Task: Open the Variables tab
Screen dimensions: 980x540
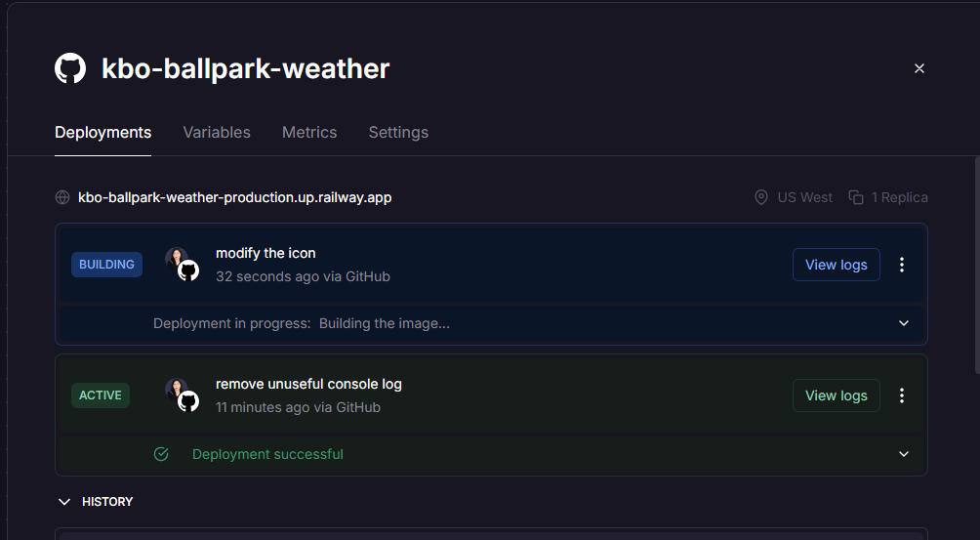Action: pos(217,133)
